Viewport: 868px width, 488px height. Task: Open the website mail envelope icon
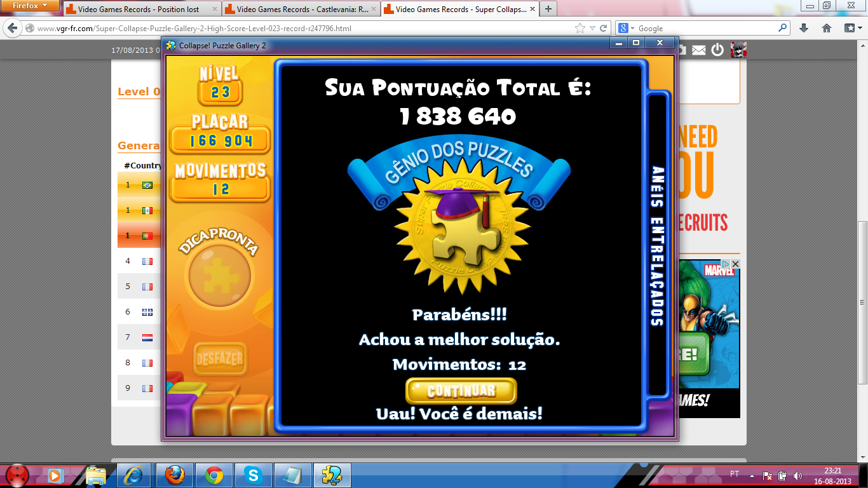pos(698,50)
